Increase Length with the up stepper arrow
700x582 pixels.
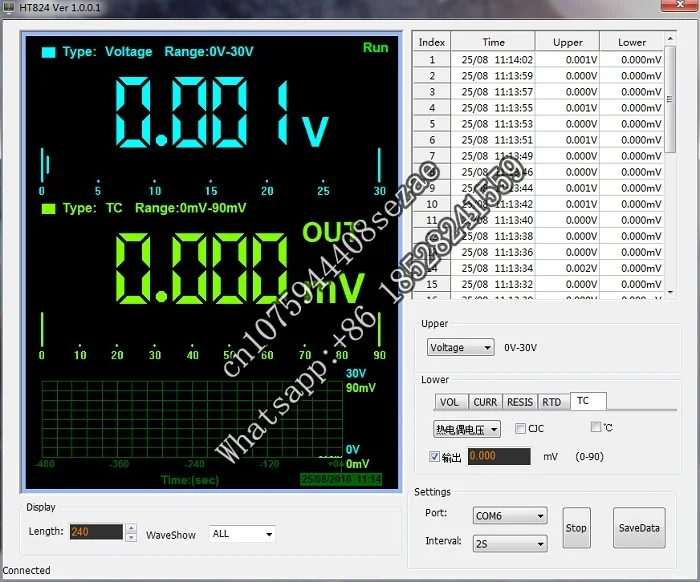coord(131,528)
